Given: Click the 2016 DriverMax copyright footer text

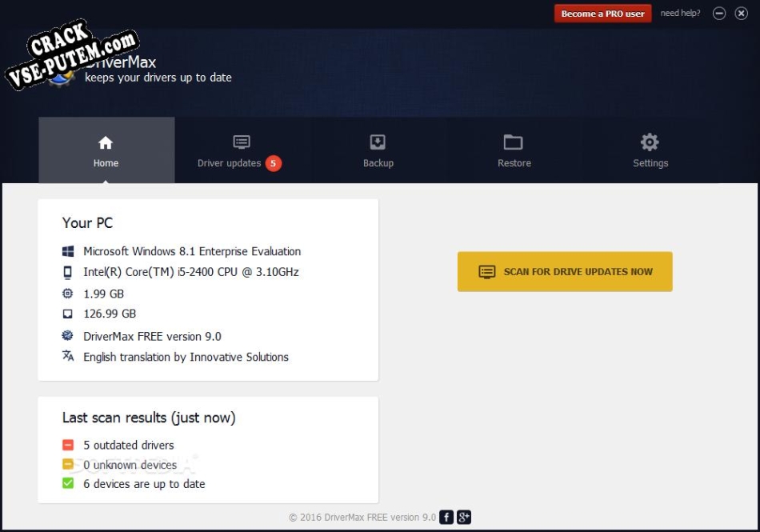Looking at the screenshot, I should [362, 518].
